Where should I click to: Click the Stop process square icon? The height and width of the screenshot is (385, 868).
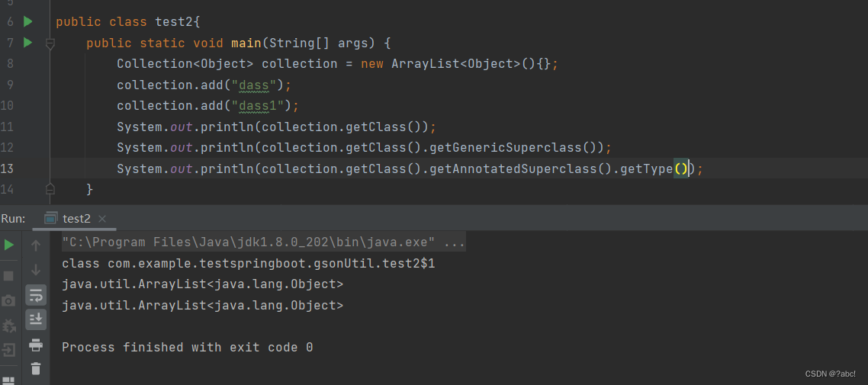tap(9, 275)
